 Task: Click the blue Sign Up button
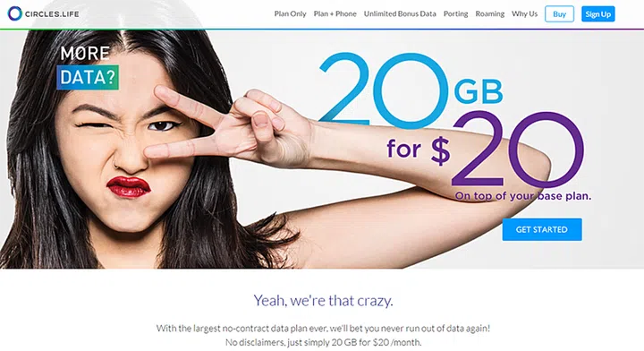pyautogui.click(x=598, y=14)
